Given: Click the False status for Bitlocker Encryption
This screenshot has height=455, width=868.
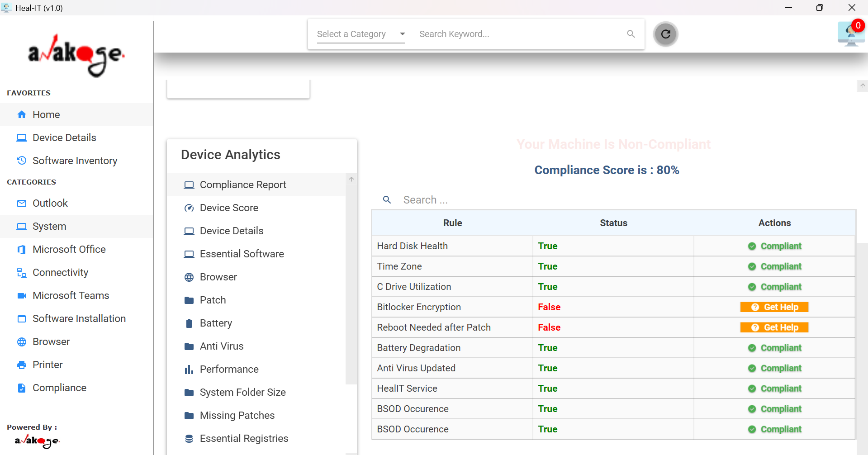Looking at the screenshot, I should coord(549,307).
